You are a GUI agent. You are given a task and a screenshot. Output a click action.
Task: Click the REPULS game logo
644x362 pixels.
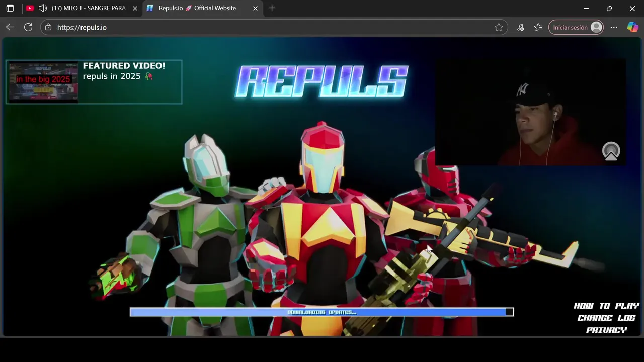[x=321, y=81]
